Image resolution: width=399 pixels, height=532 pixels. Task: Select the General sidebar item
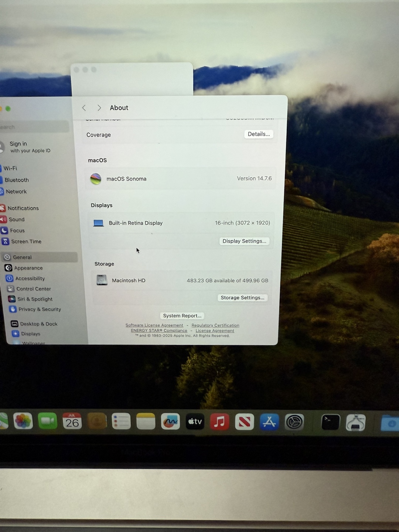point(40,257)
